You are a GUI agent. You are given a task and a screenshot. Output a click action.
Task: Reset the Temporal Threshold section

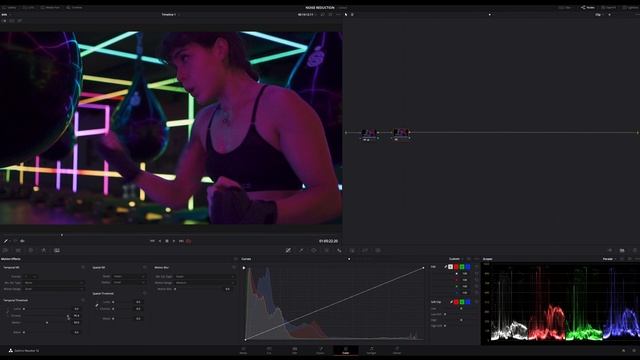click(83, 300)
